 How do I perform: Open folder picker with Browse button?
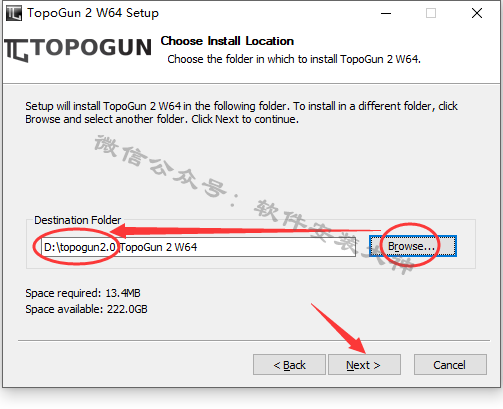413,246
